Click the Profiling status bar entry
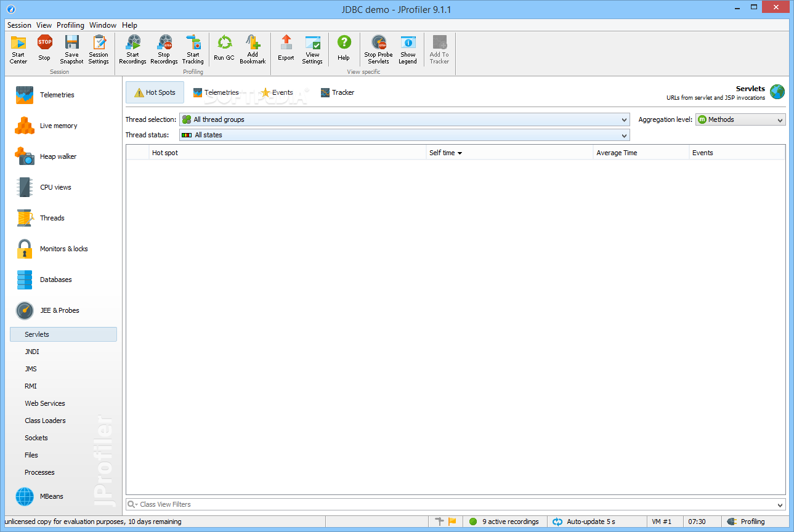The height and width of the screenshot is (532, 794). (x=746, y=522)
